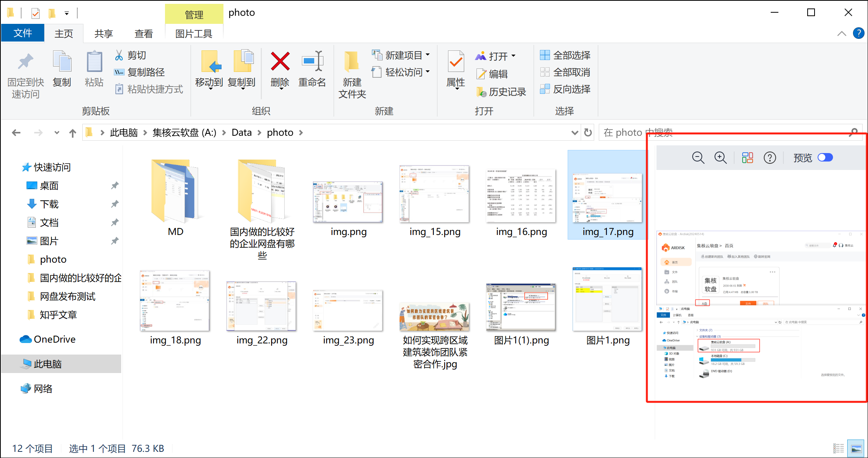868x458 pixels.
Task: Toggle the 预览 preview switch
Action: tap(825, 157)
